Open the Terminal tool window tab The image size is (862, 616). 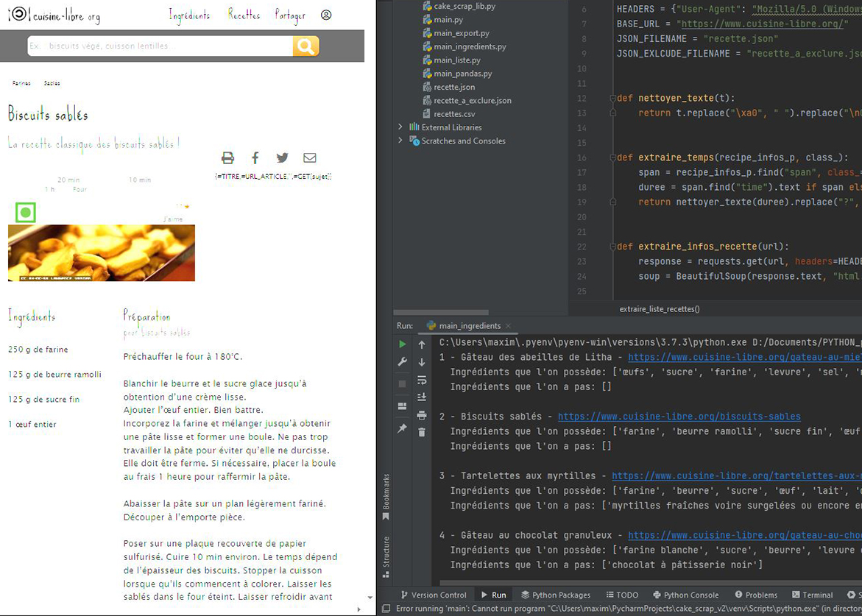click(x=812, y=595)
